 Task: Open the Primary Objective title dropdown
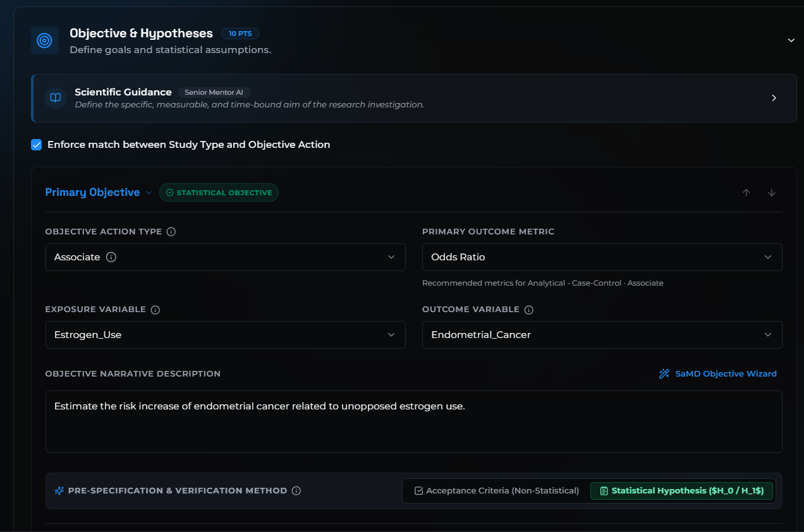[x=99, y=192]
